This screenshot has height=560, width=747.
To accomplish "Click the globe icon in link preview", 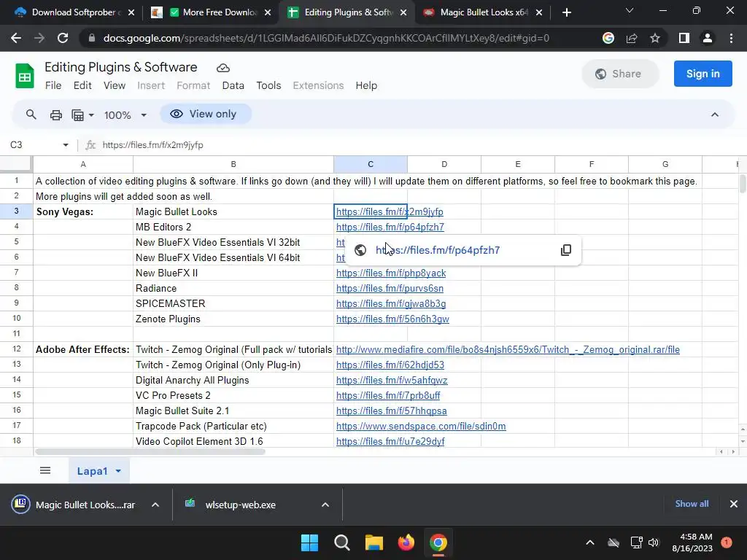I will point(360,250).
